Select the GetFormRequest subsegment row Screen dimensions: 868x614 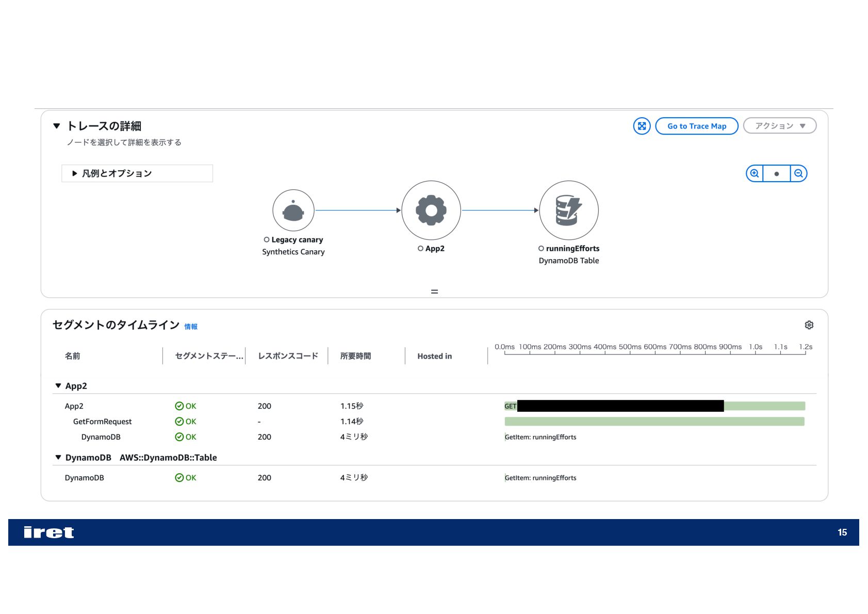pos(102,422)
